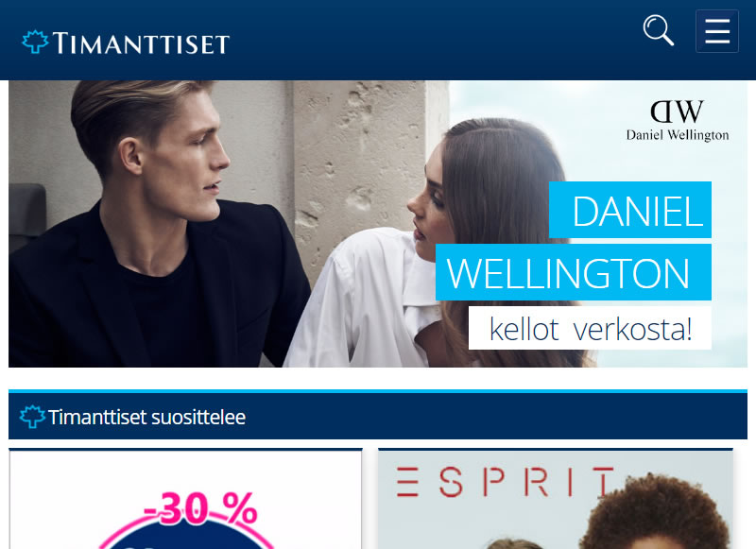Click the blue DANIEL banner label
The width and height of the screenshot is (756, 549).
pos(630,210)
